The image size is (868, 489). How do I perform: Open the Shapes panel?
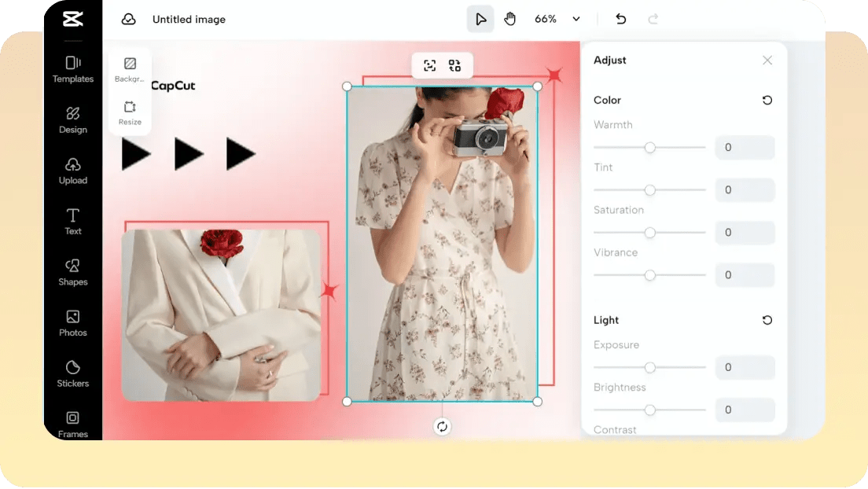[72, 272]
